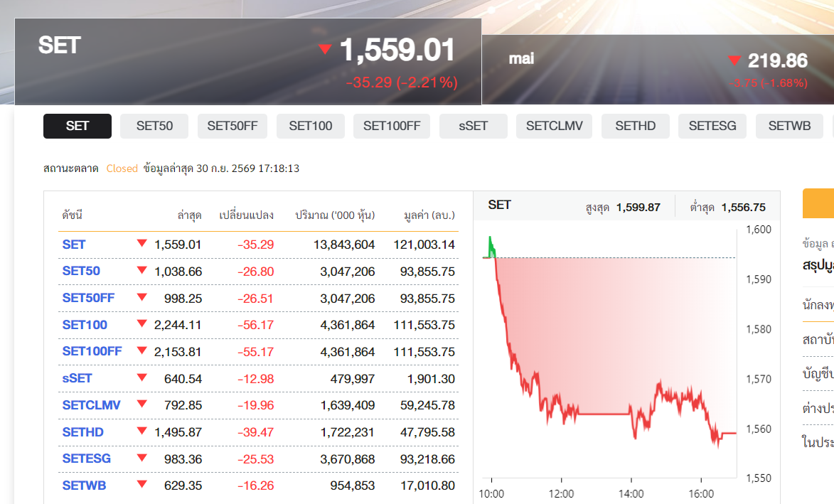
Task: Open the SET50 index link in table
Action: [x=81, y=271]
